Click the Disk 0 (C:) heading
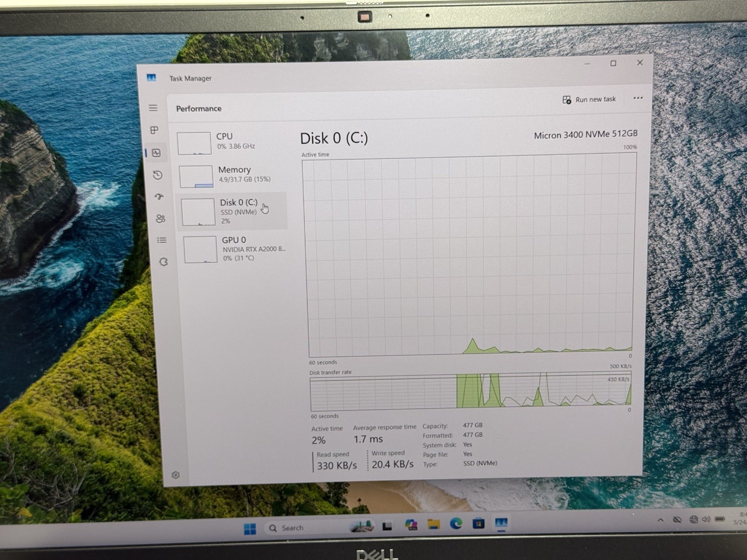The height and width of the screenshot is (560, 747). pyautogui.click(x=334, y=138)
